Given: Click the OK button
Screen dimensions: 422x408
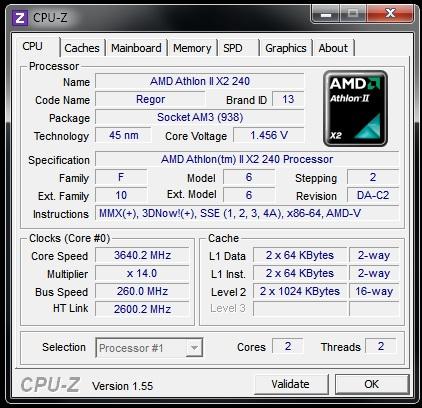Looking at the screenshot, I should click(x=372, y=384).
